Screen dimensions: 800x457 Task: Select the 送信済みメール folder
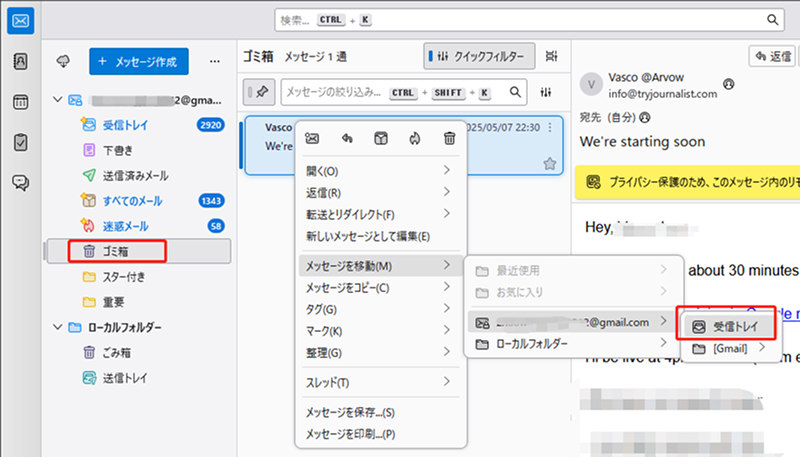[138, 175]
